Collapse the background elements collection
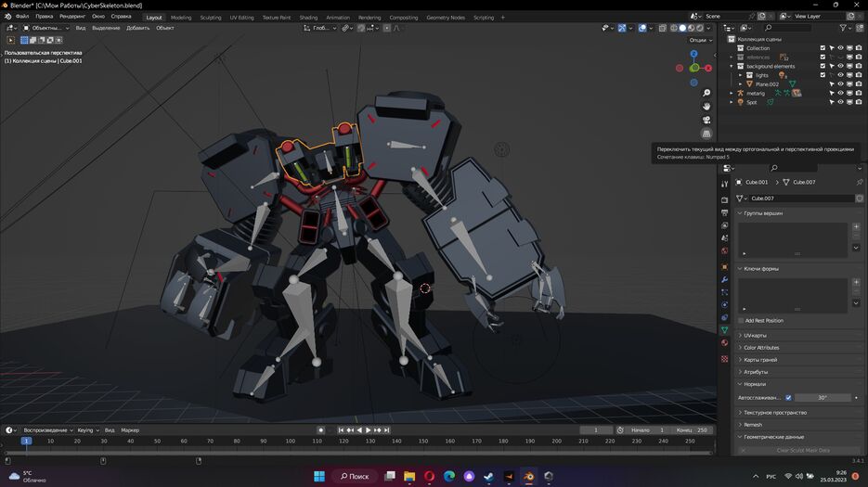This screenshot has height=487, width=868. click(732, 66)
